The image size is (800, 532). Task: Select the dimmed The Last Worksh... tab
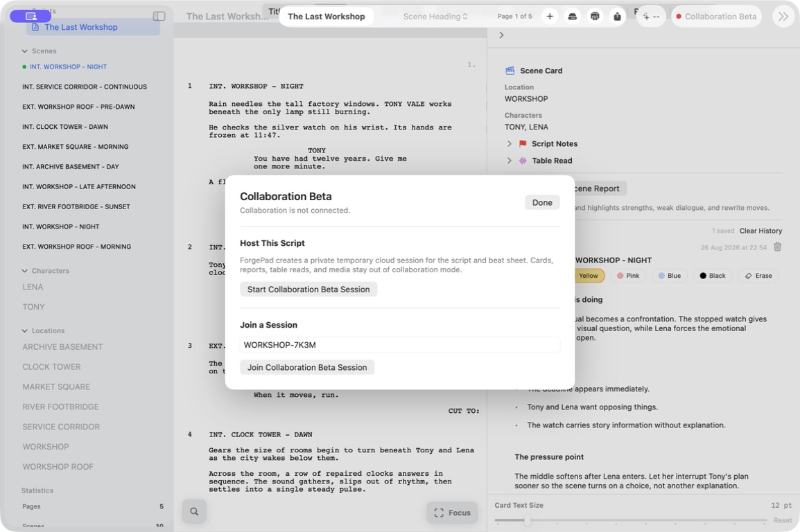[227, 17]
